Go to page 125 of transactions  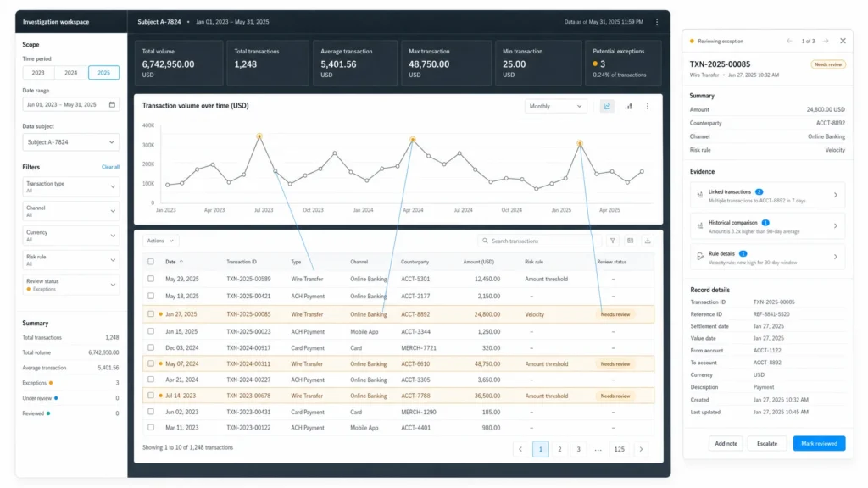pyautogui.click(x=620, y=449)
